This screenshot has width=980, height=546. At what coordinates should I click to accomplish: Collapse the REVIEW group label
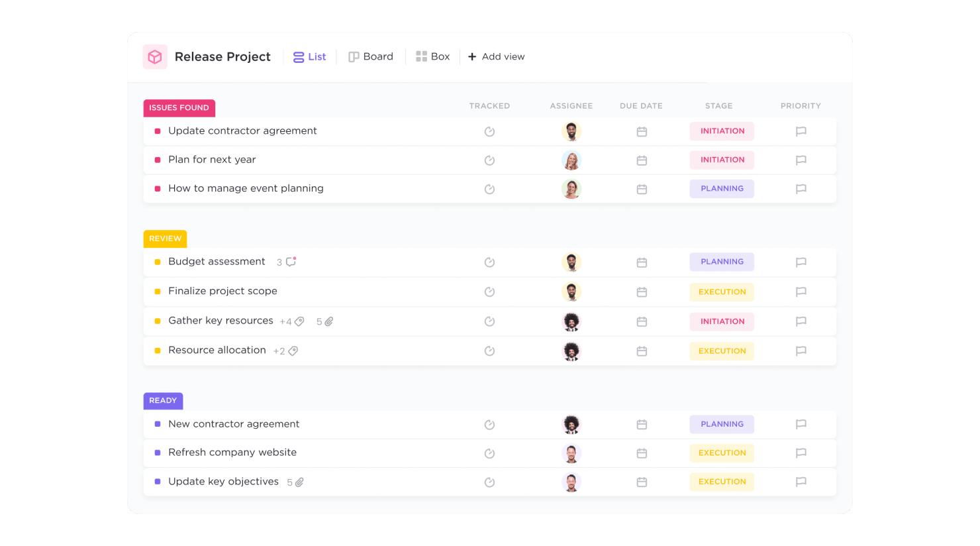[x=165, y=239]
